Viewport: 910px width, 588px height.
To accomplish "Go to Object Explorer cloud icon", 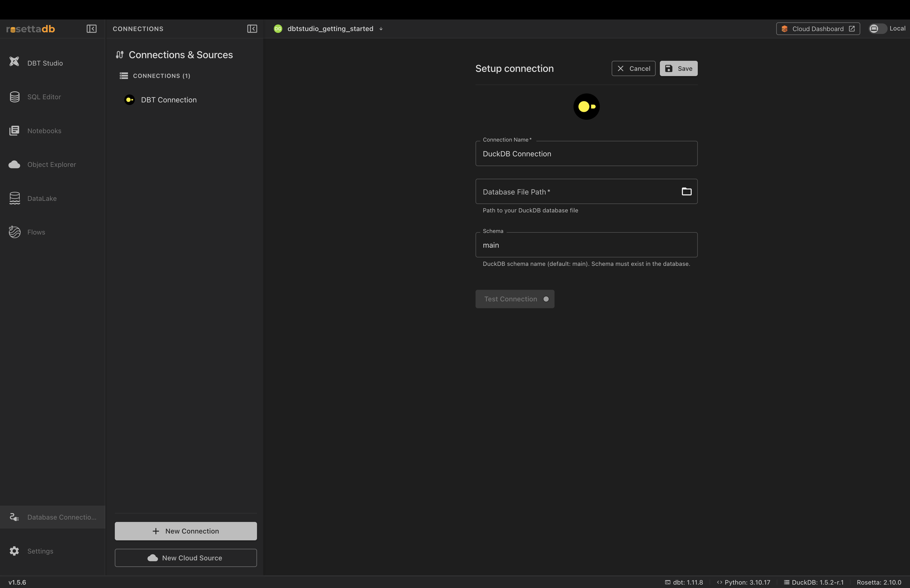I will 14,165.
